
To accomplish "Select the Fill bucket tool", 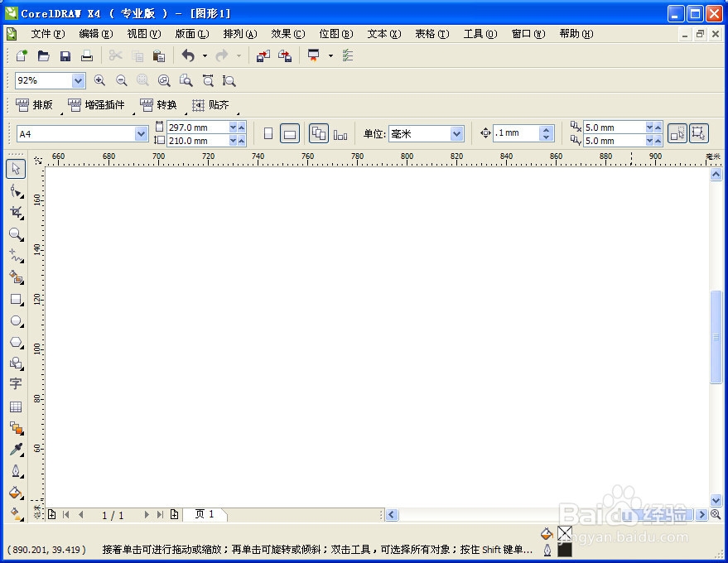I will (x=17, y=493).
